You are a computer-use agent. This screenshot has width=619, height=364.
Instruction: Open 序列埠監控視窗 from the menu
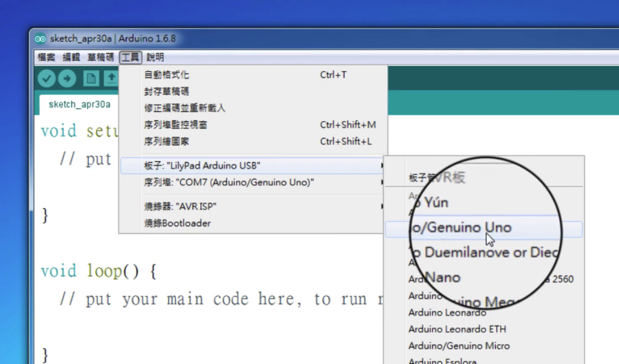click(x=253, y=125)
